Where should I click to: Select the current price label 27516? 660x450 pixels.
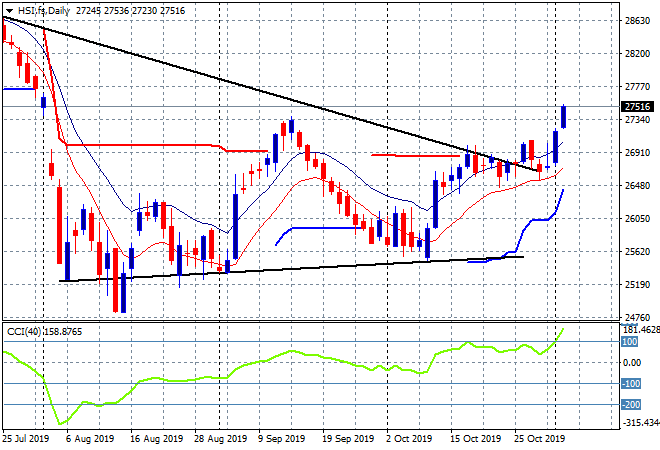(637, 107)
